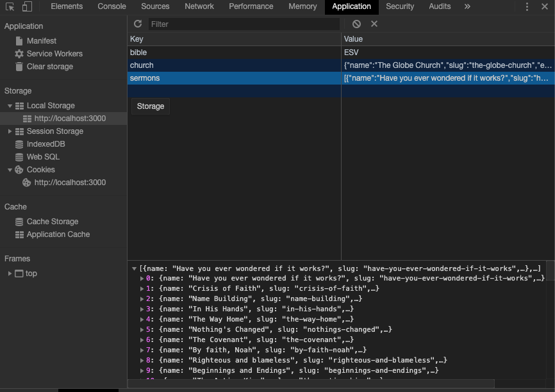Expand item 9 Beginnings and Endings
The width and height of the screenshot is (555, 392).
pyautogui.click(x=142, y=371)
